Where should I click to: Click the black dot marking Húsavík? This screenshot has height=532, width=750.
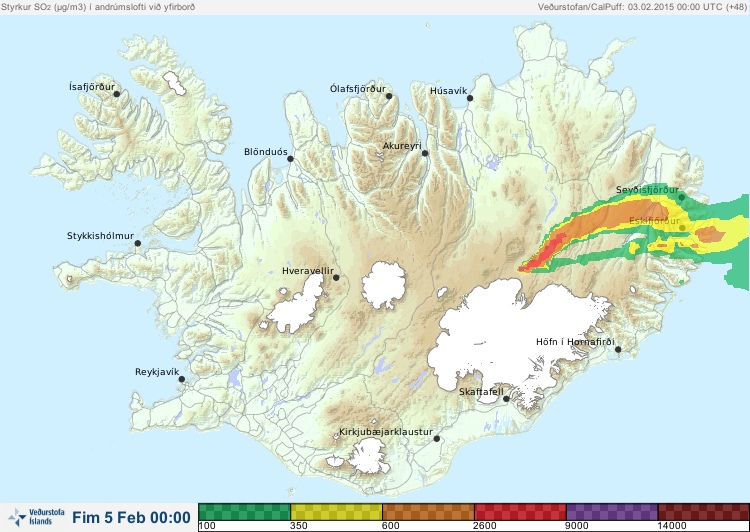(x=470, y=98)
